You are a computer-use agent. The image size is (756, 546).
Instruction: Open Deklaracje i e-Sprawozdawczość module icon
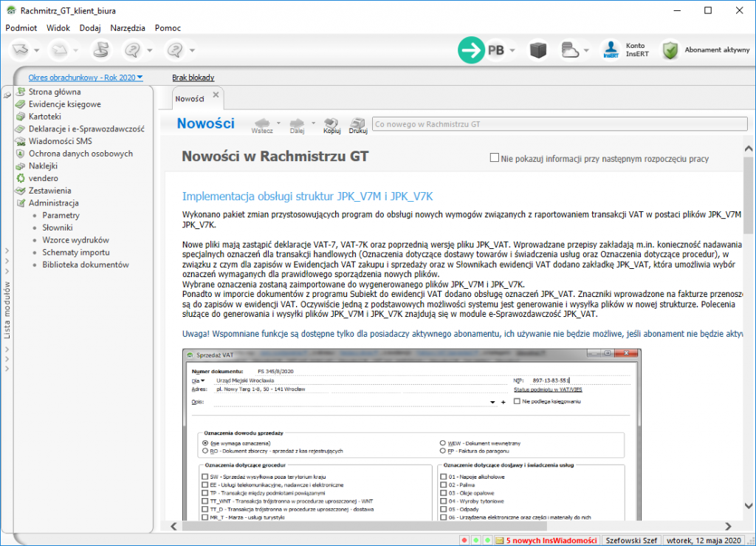pos(20,129)
